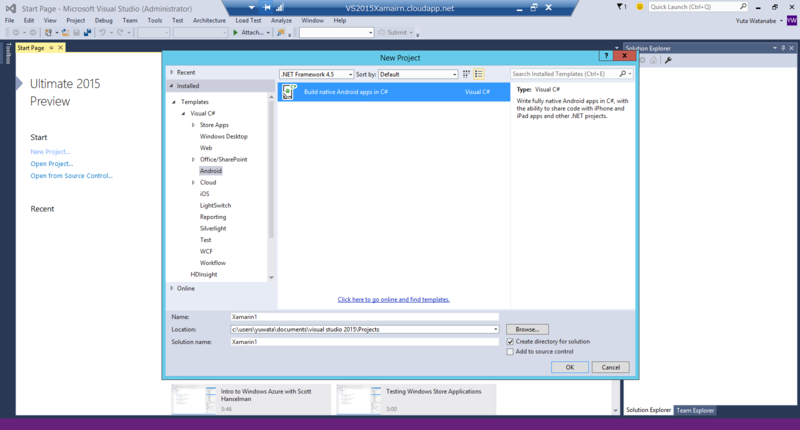Open the .NET Framework 4.5 version dropdown
800x430 pixels.
[350, 74]
